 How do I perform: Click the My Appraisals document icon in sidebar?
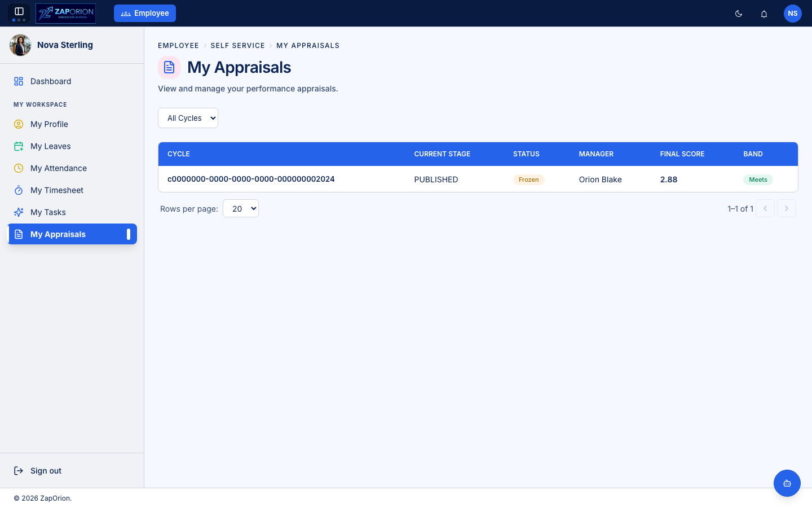click(x=19, y=234)
